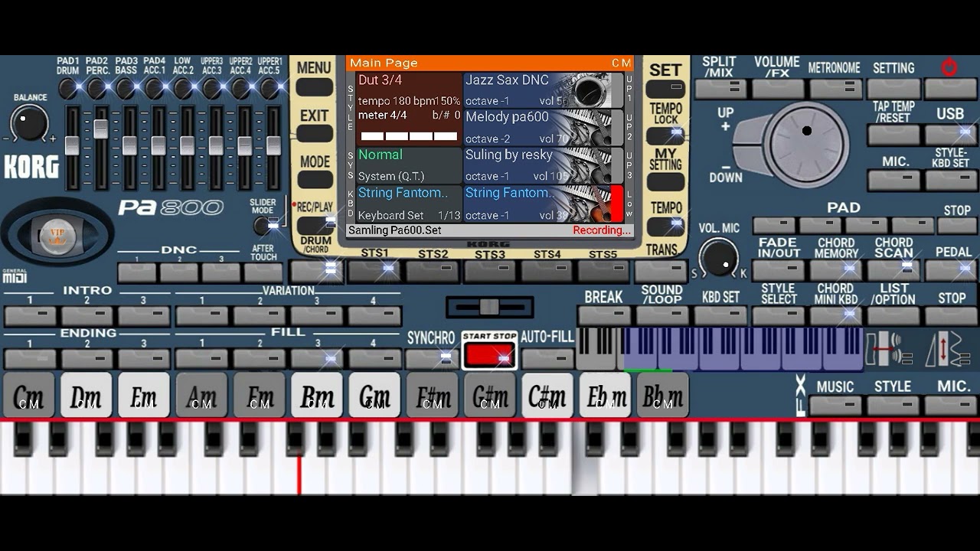Screen dimensions: 980x551
Task: Click the BALANCE knob
Action: point(29,123)
